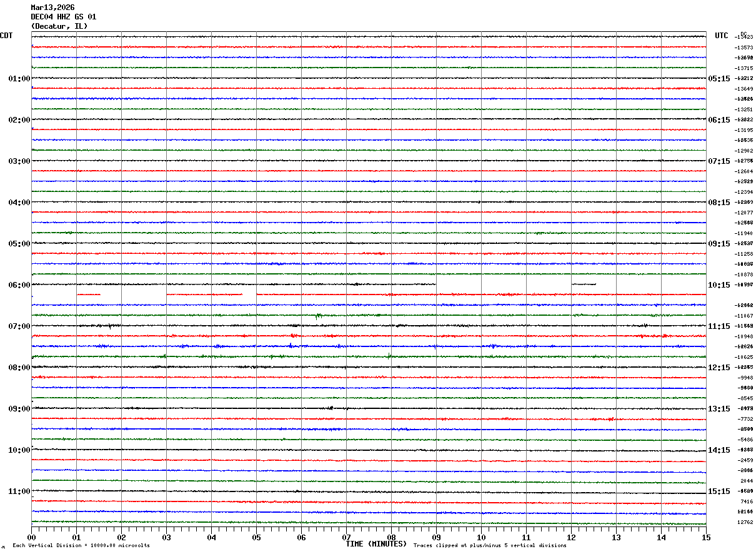This screenshot has width=756, height=554.
Task: Select the 03:00 CDT hour label
Action: (19, 161)
